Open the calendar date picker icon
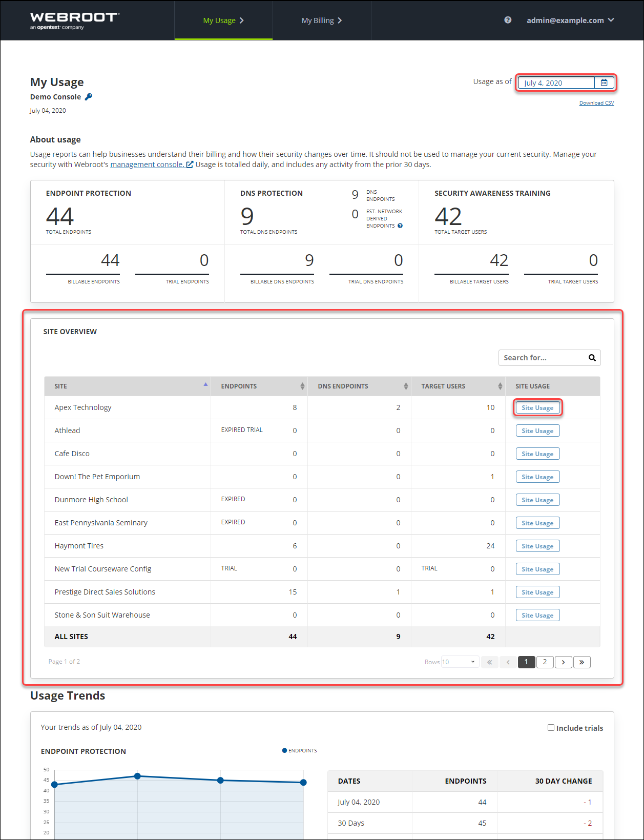Screen dimensions: 644x840 point(604,83)
